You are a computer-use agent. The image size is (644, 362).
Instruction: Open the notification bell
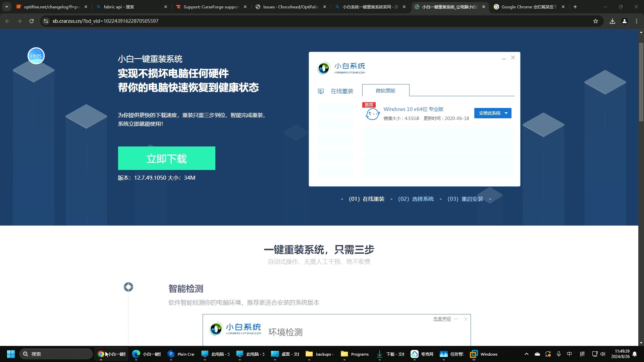click(635, 354)
